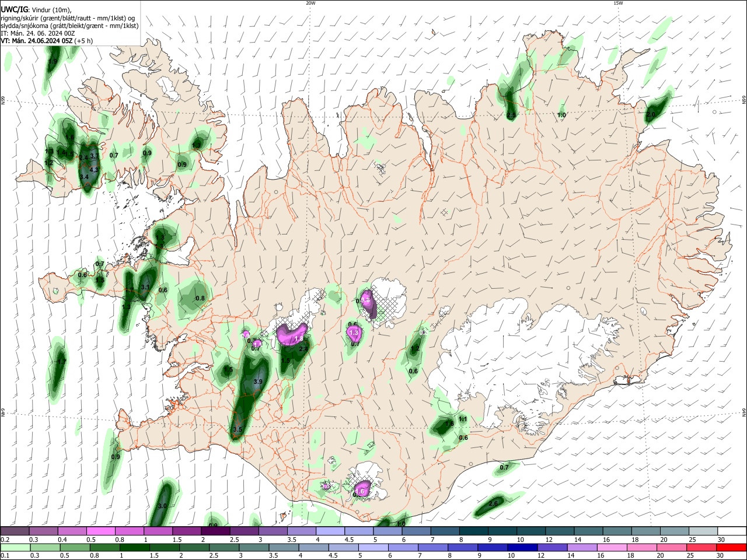
Task: Click the 3.9 precipitation value on the map
Action: click(x=258, y=381)
